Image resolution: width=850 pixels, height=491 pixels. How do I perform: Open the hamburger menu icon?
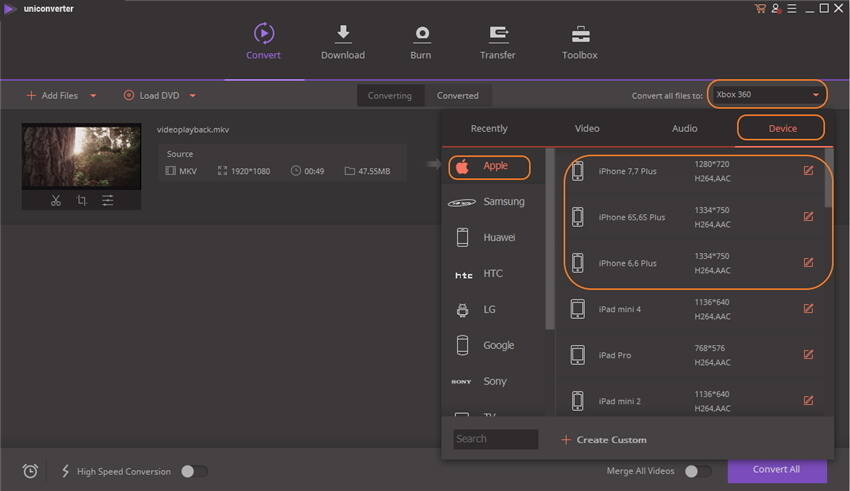tap(791, 8)
